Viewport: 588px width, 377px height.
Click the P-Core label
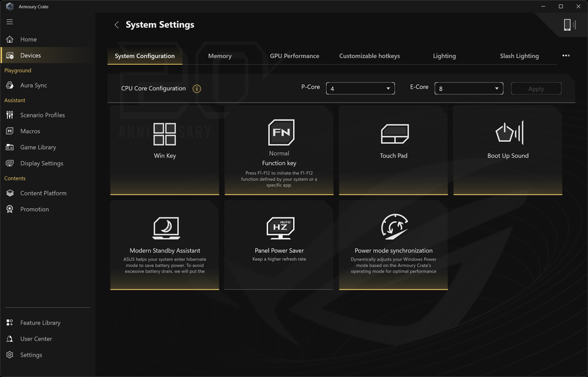click(x=311, y=87)
